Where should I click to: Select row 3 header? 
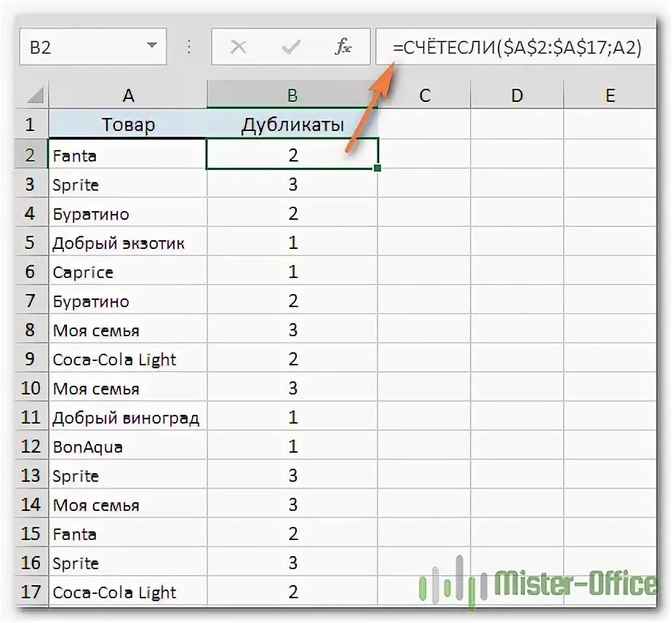(32, 183)
